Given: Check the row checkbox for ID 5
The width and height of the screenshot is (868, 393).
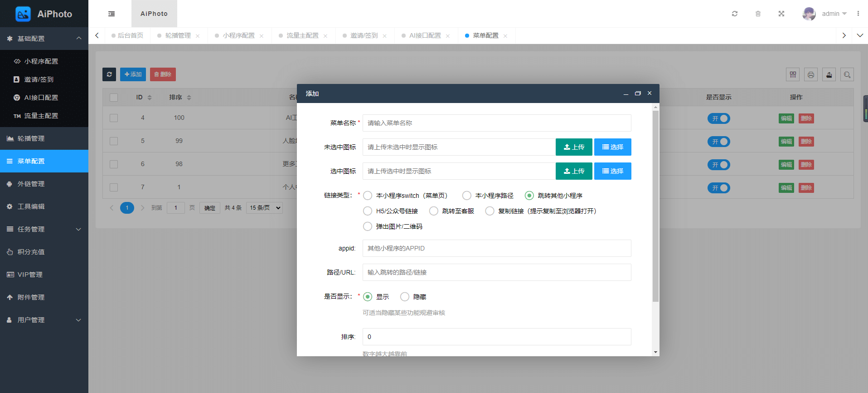Looking at the screenshot, I should pyautogui.click(x=114, y=141).
